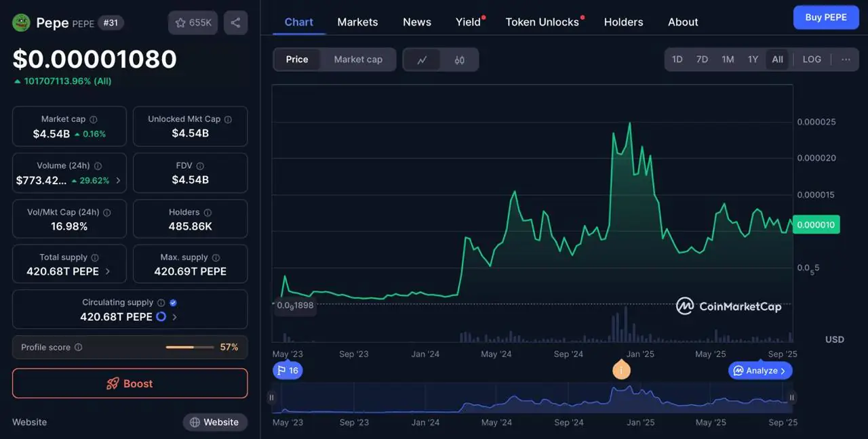Viewport: 868px width, 439px height.
Task: Open the Markets tab
Action: [357, 22]
